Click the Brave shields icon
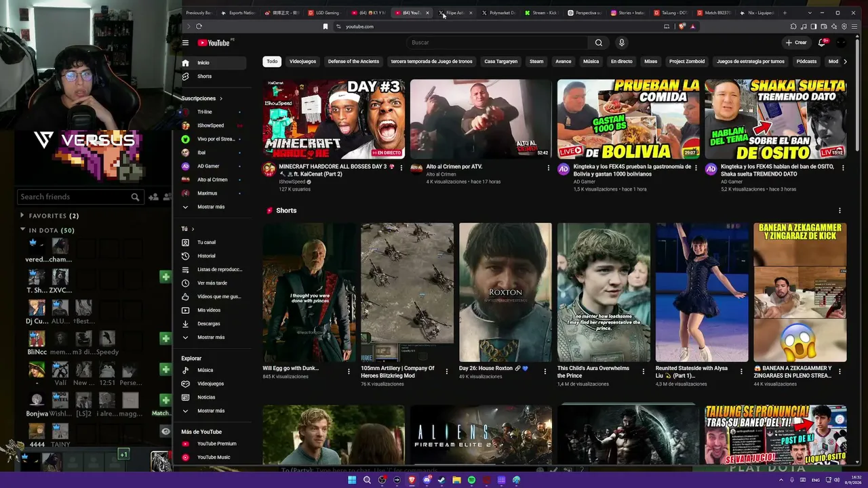 pyautogui.click(x=682, y=26)
